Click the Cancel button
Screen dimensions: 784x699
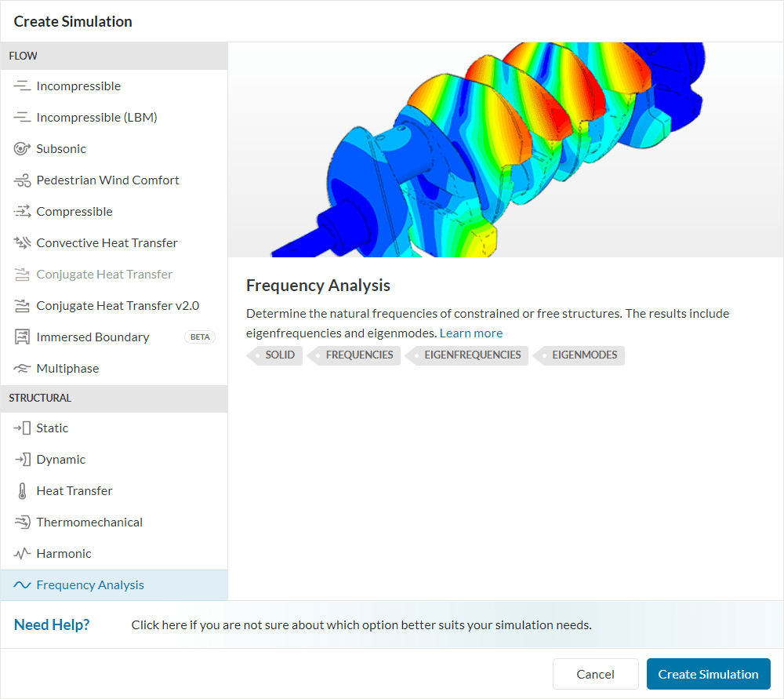tap(595, 674)
